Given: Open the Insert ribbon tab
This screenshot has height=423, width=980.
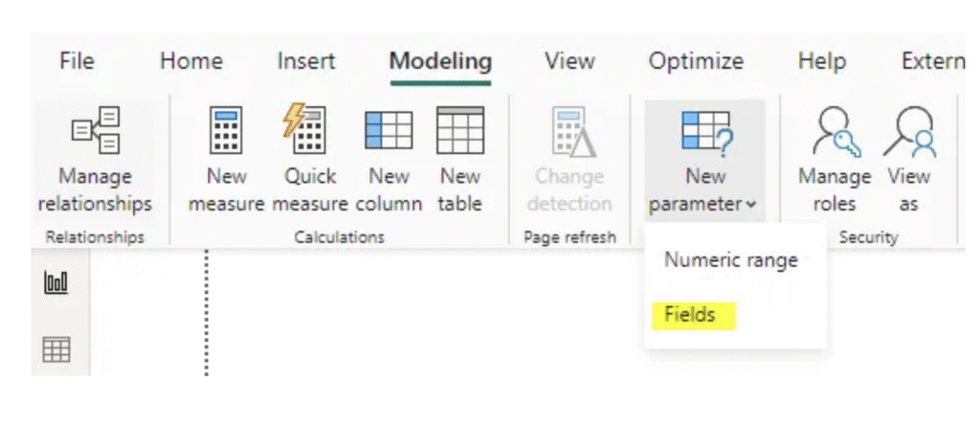Looking at the screenshot, I should pos(306,61).
